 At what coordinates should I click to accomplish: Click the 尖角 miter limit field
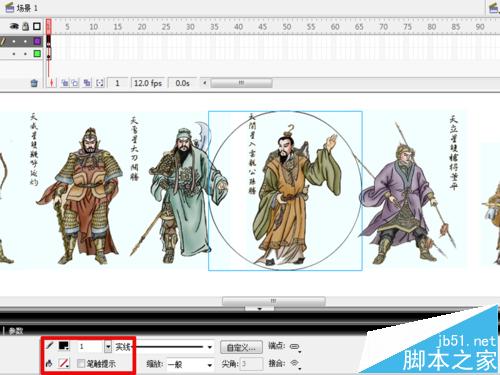click(251, 364)
